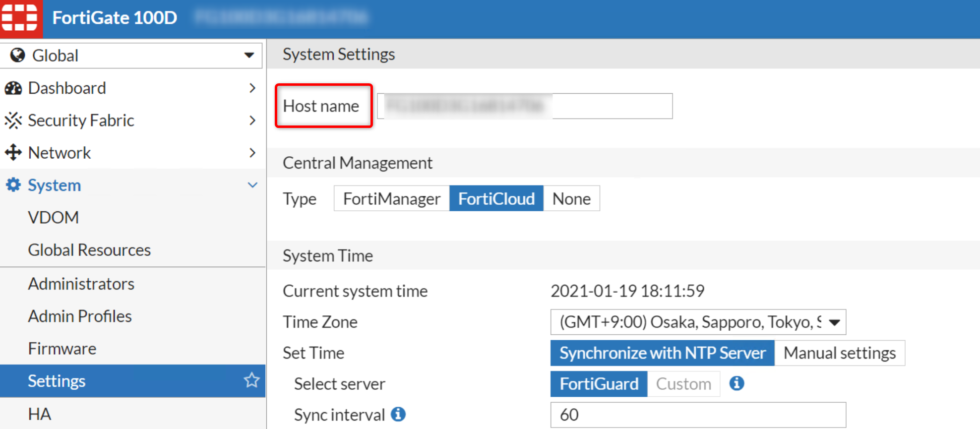Screen dimensions: 980x429
Task: Go to the Firmware page
Action: (62, 349)
